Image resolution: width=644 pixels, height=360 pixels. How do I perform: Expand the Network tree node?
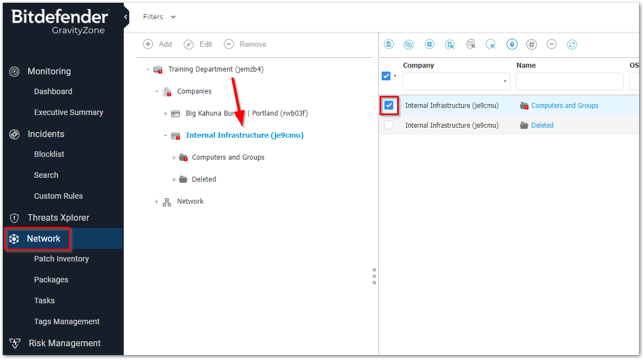(x=157, y=202)
